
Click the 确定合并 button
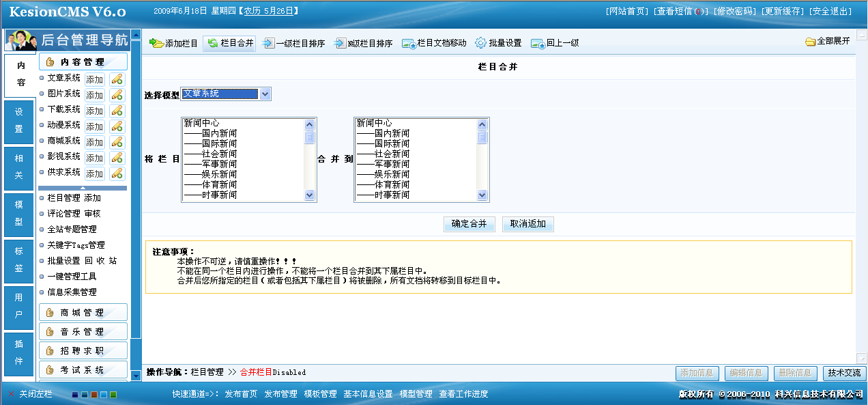click(x=469, y=224)
